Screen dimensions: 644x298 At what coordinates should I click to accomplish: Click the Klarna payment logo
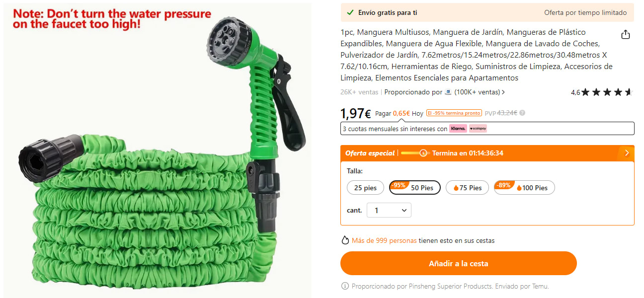click(458, 129)
